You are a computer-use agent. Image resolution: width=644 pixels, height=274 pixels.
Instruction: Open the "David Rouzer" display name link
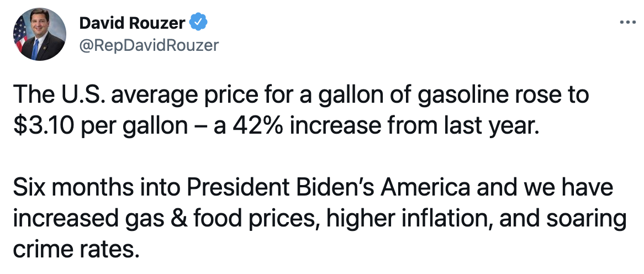(x=133, y=23)
